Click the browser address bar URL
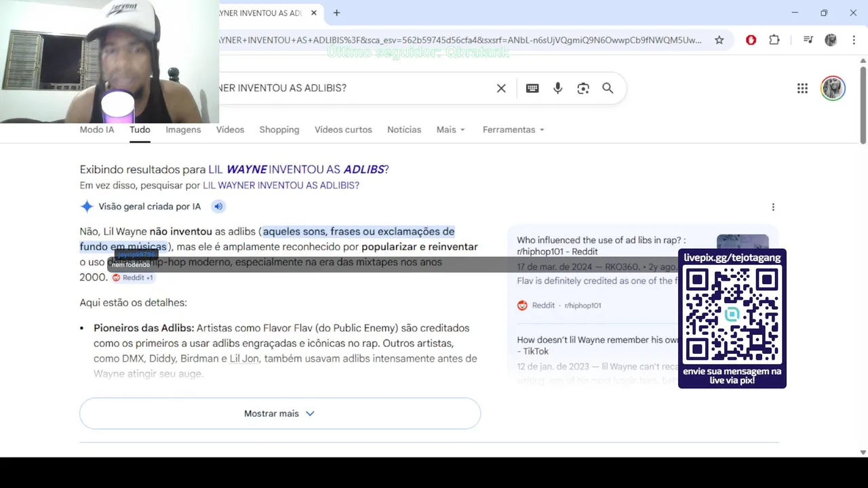 tap(460, 40)
